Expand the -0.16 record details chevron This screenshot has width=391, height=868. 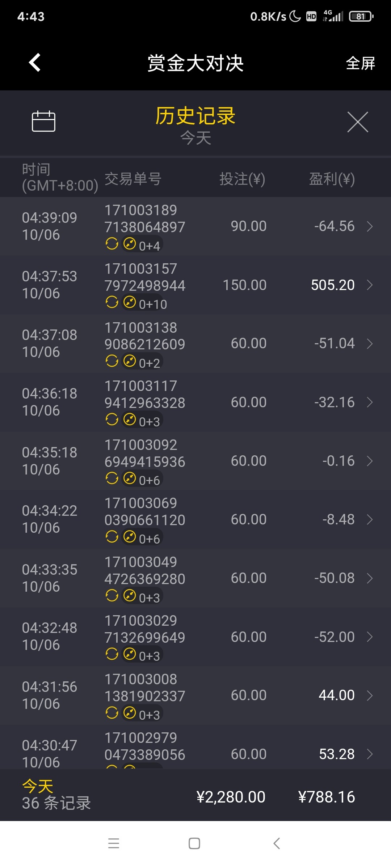point(370,461)
